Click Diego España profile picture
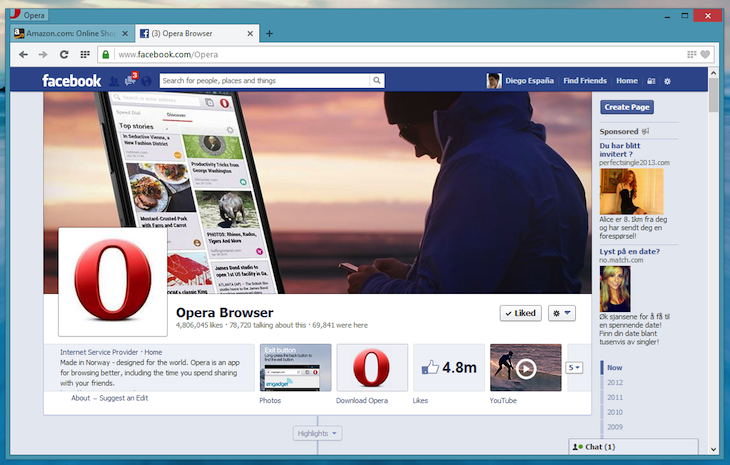The image size is (730, 465). point(494,81)
